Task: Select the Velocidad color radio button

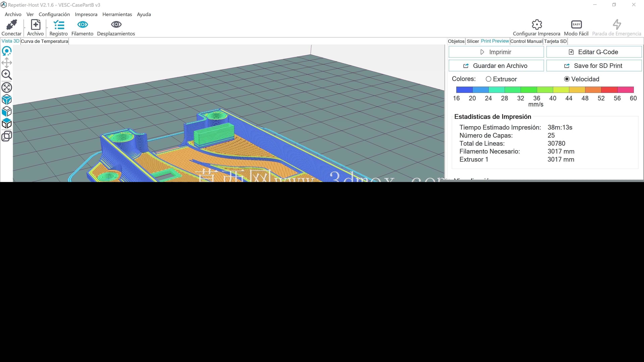Action: pyautogui.click(x=567, y=79)
